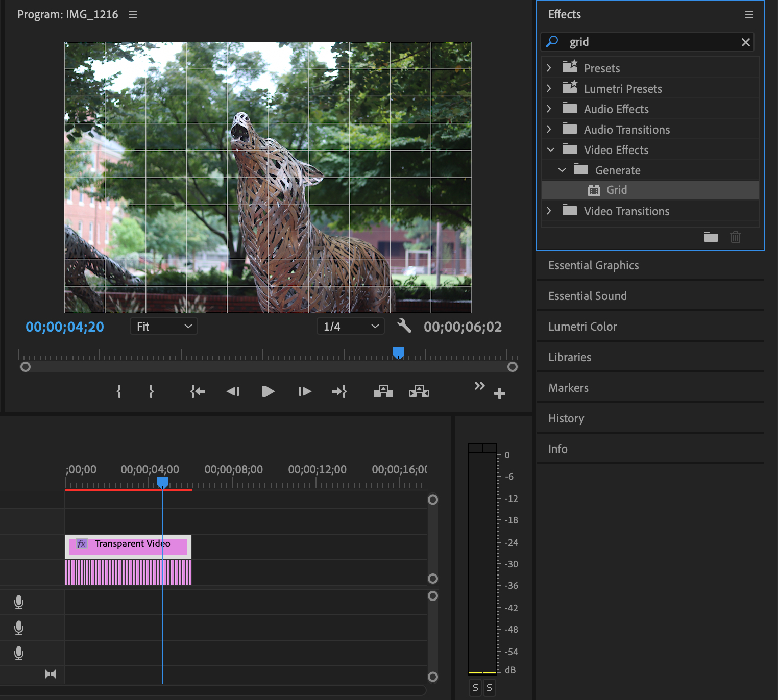Step back one frame
This screenshot has height=700, width=778.
[233, 391]
